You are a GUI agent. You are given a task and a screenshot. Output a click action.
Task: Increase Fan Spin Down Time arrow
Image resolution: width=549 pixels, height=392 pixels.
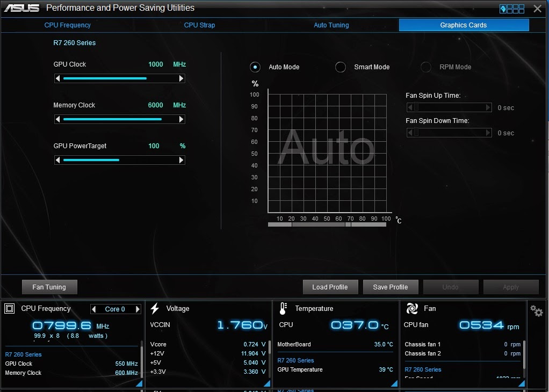[x=488, y=133]
